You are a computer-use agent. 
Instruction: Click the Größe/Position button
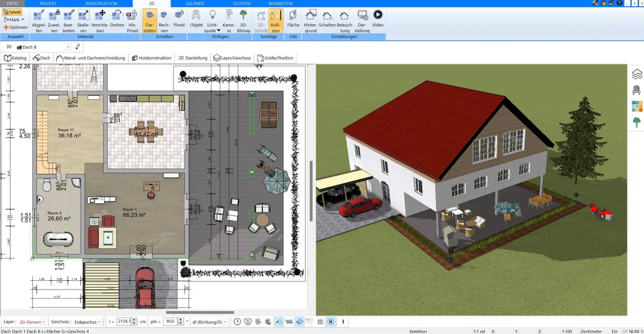pos(275,58)
